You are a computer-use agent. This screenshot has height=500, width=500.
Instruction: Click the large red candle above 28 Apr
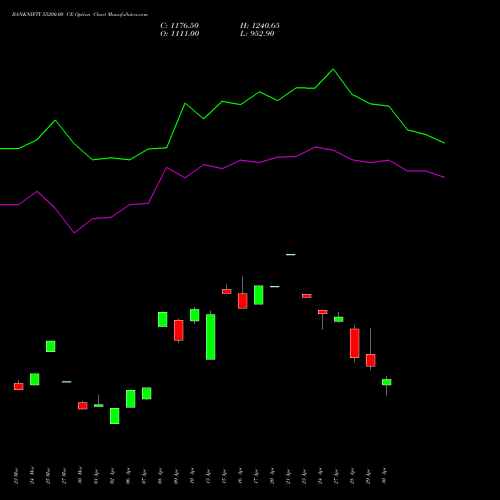(x=355, y=343)
